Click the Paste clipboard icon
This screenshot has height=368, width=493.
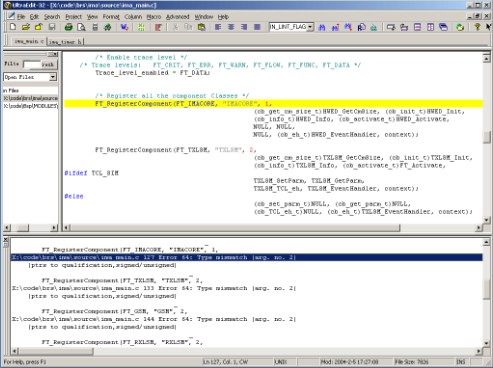click(201, 27)
